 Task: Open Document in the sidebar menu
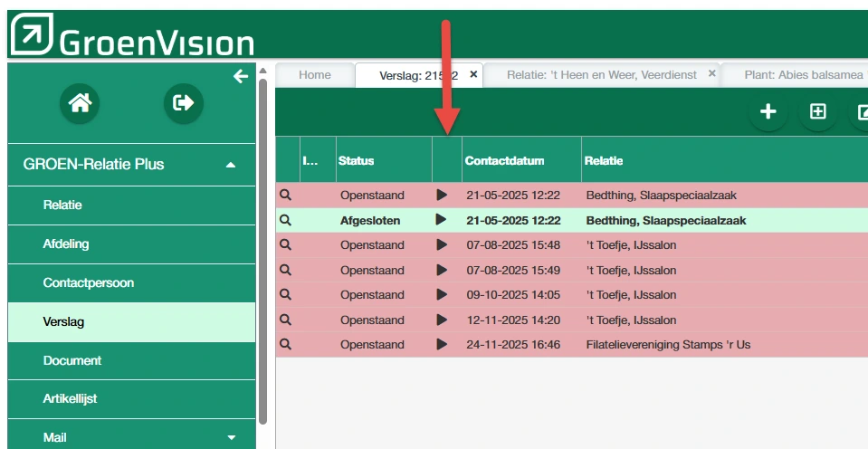tap(132, 360)
